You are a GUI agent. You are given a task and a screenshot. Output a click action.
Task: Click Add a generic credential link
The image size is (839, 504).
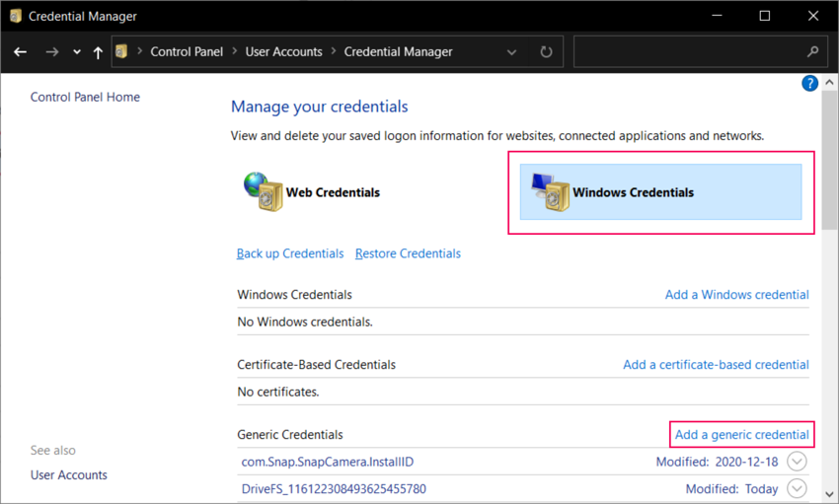(x=741, y=435)
